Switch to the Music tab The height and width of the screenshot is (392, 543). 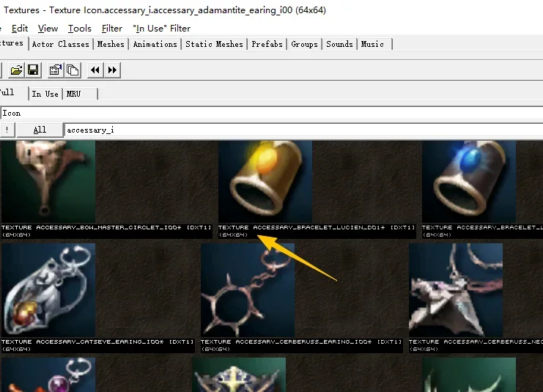click(x=374, y=44)
